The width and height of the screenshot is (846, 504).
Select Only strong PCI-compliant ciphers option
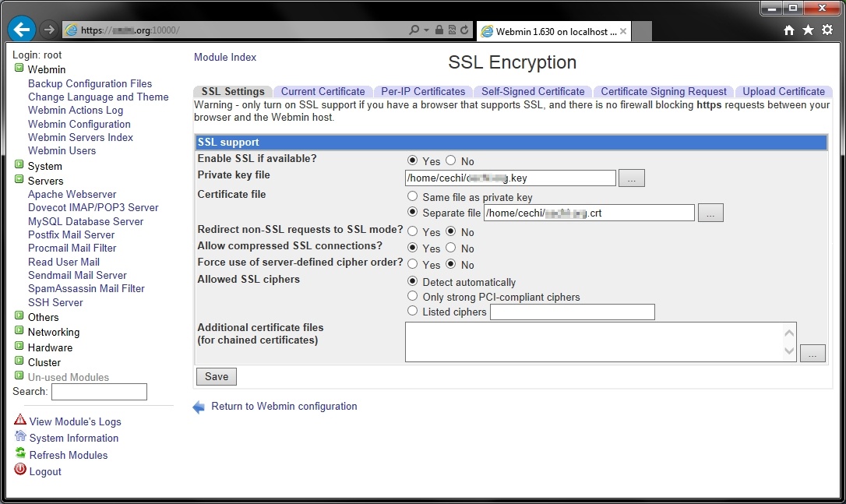tap(413, 297)
